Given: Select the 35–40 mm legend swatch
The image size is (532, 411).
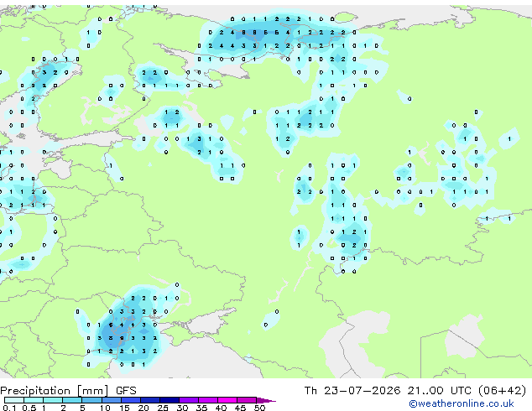Looking at the screenshot, I should click(x=208, y=400).
